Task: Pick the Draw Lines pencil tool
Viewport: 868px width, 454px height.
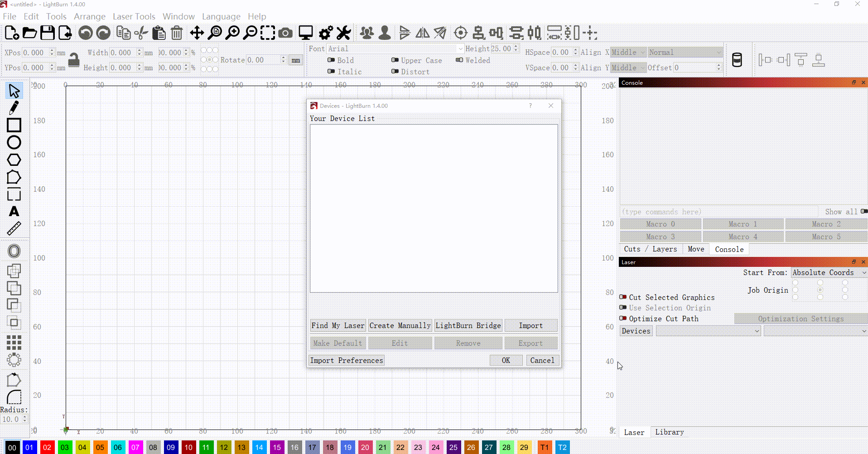Action: point(14,108)
